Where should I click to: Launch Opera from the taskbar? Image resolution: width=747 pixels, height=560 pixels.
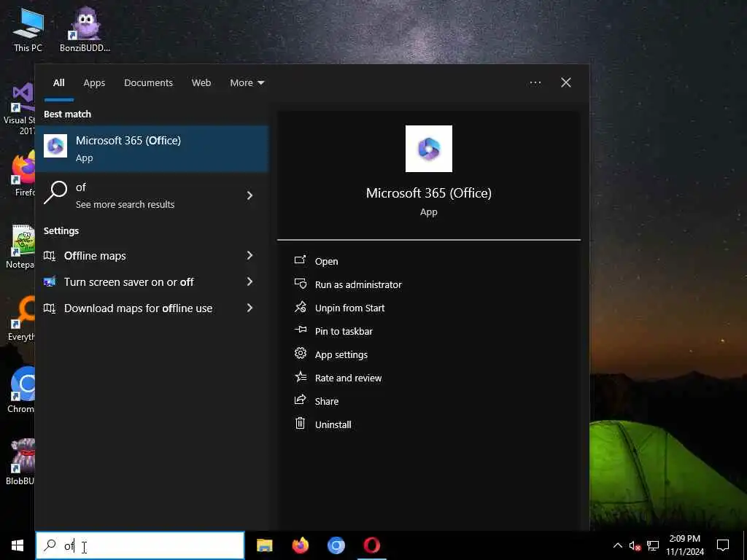371,545
